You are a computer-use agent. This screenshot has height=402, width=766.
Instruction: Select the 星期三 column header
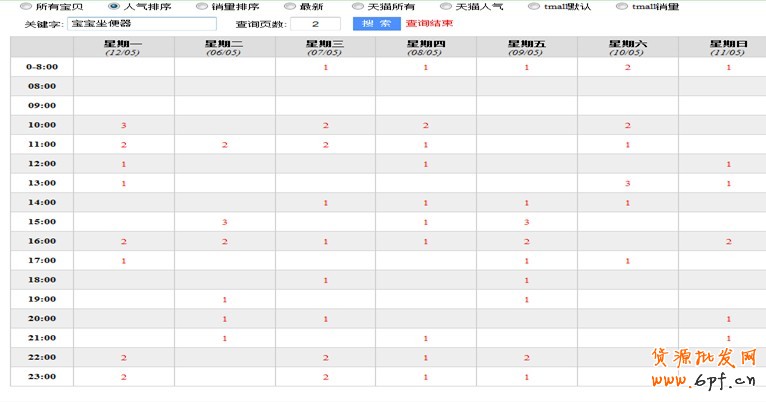pos(325,47)
